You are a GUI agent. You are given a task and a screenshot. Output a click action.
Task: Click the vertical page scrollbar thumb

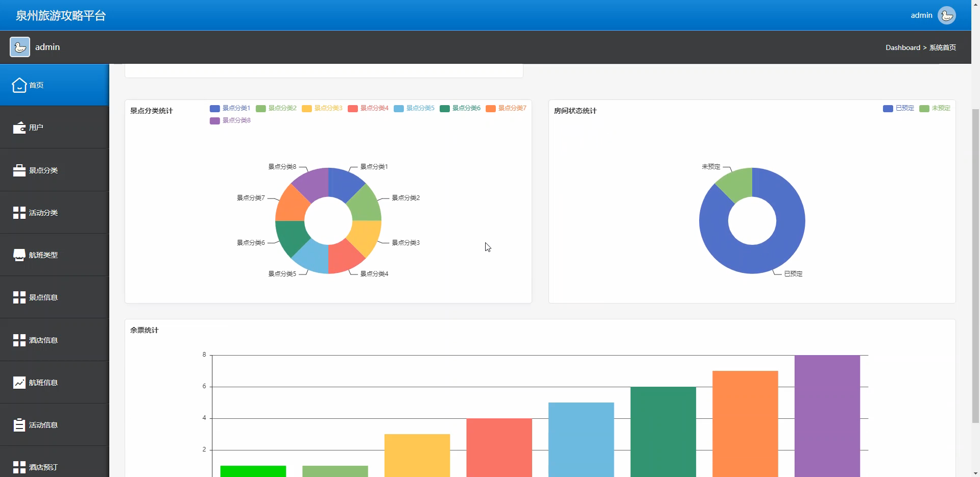(975, 265)
